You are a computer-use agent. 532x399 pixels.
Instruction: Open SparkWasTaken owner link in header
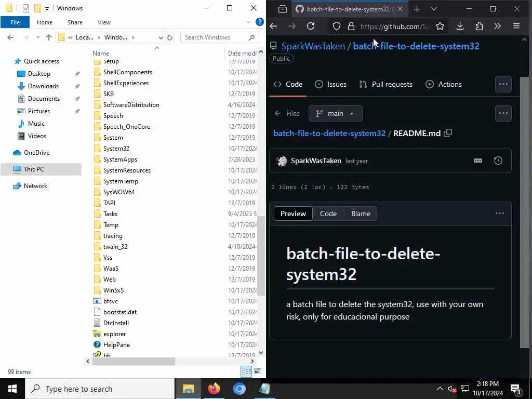coord(313,46)
